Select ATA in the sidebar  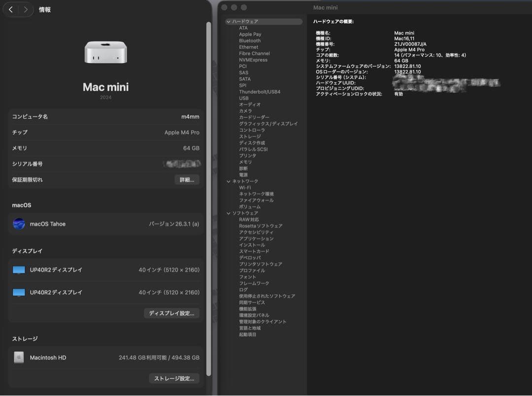[x=243, y=28]
